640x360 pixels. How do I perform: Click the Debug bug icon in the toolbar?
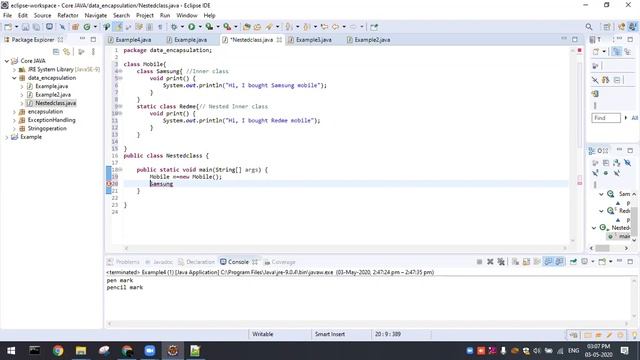pos(174,27)
